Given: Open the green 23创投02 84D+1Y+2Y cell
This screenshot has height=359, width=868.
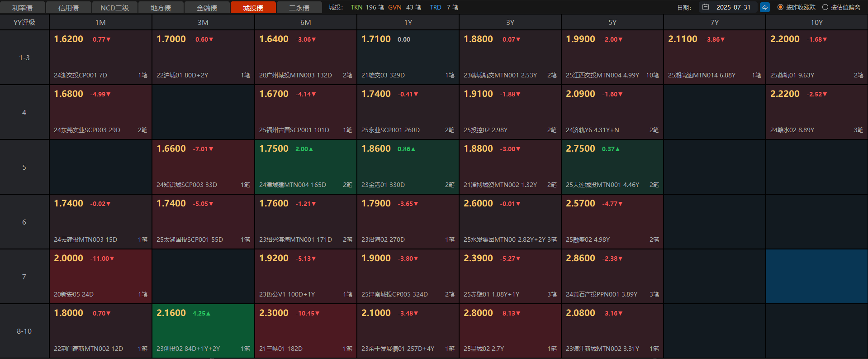Looking at the screenshot, I should (203, 331).
